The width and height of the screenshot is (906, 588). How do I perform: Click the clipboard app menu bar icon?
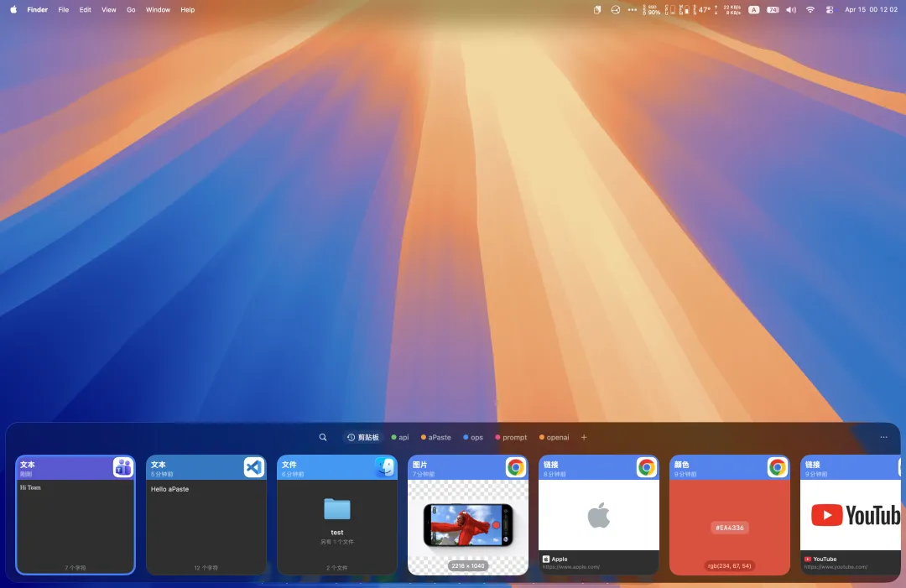[597, 10]
